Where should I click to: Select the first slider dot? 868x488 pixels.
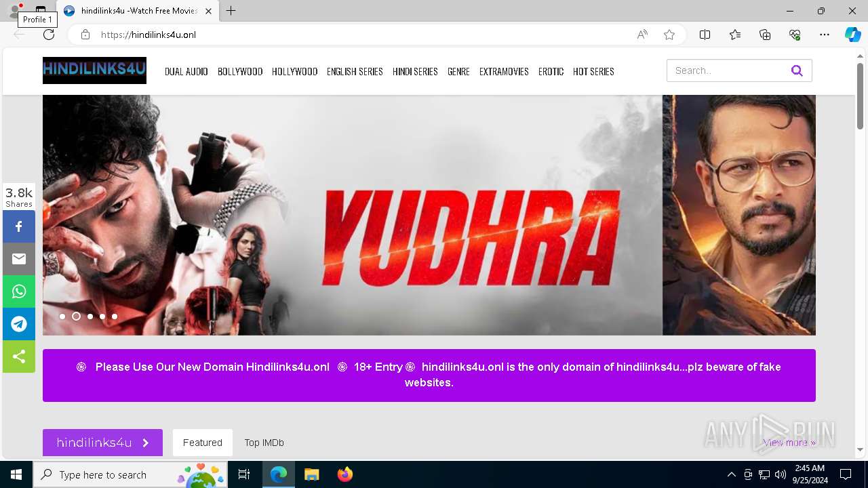tap(62, 317)
